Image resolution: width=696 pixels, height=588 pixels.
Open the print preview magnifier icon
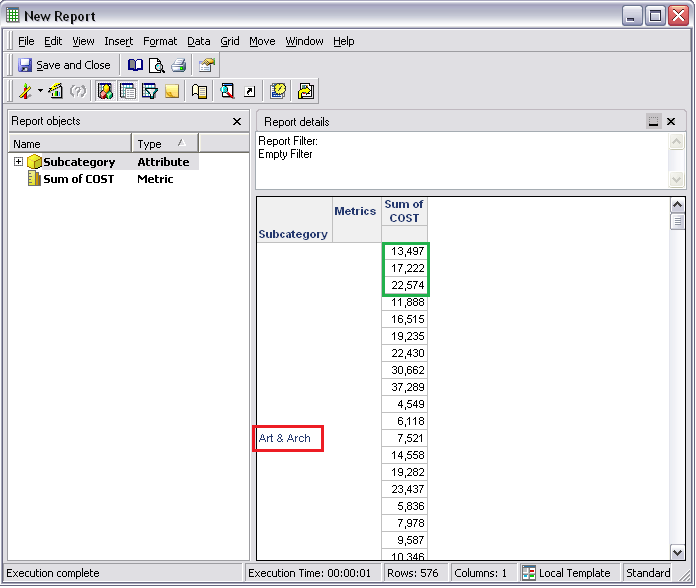pyautogui.click(x=156, y=65)
